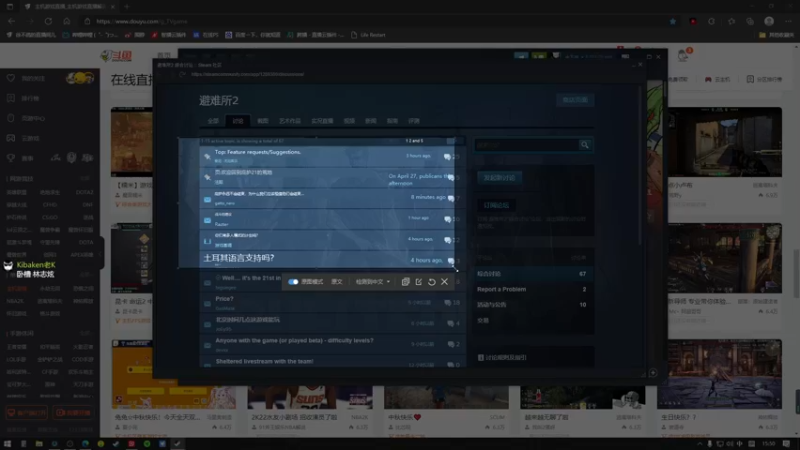Click the store page button in Steam hub
800x450 pixels.
(575, 100)
